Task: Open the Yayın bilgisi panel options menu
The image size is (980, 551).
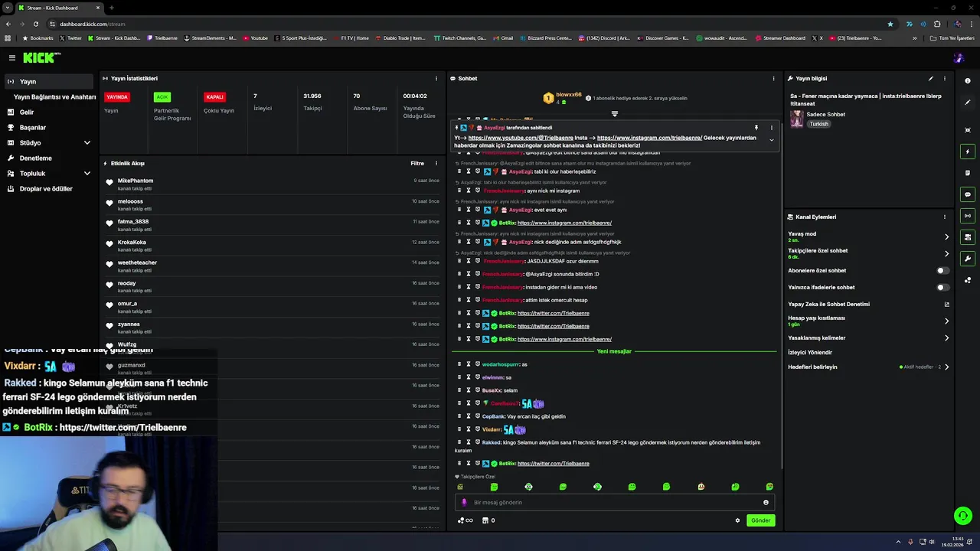Action: pyautogui.click(x=945, y=78)
